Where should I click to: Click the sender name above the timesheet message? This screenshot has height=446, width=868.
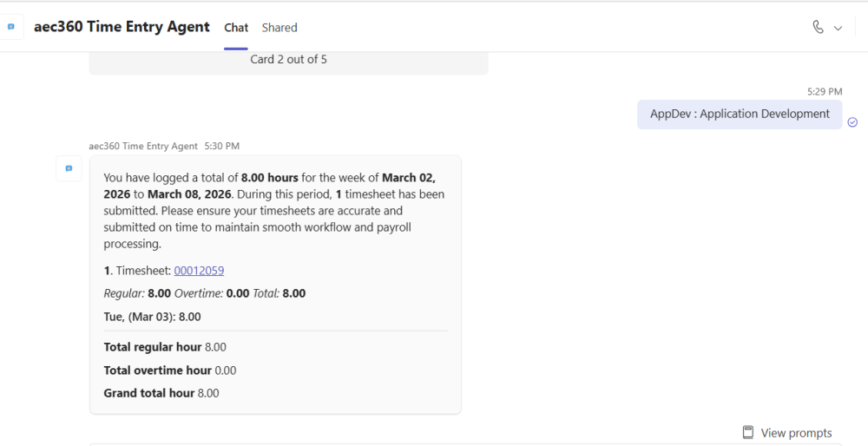point(143,146)
